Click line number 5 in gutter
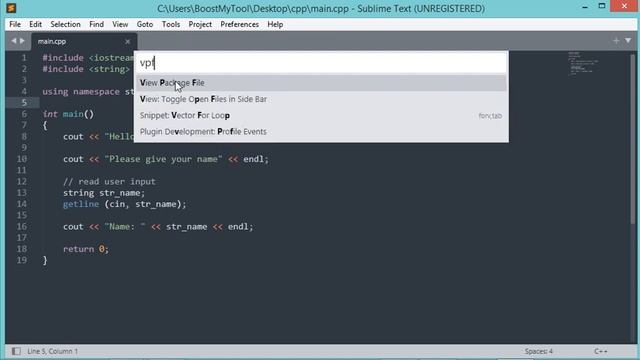Image resolution: width=640 pixels, height=360 pixels. coord(24,102)
